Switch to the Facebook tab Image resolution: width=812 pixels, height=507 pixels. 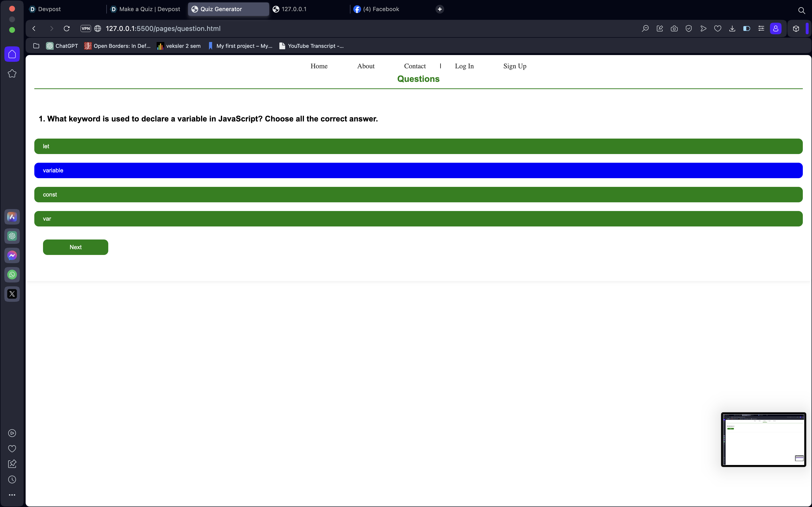pos(381,9)
